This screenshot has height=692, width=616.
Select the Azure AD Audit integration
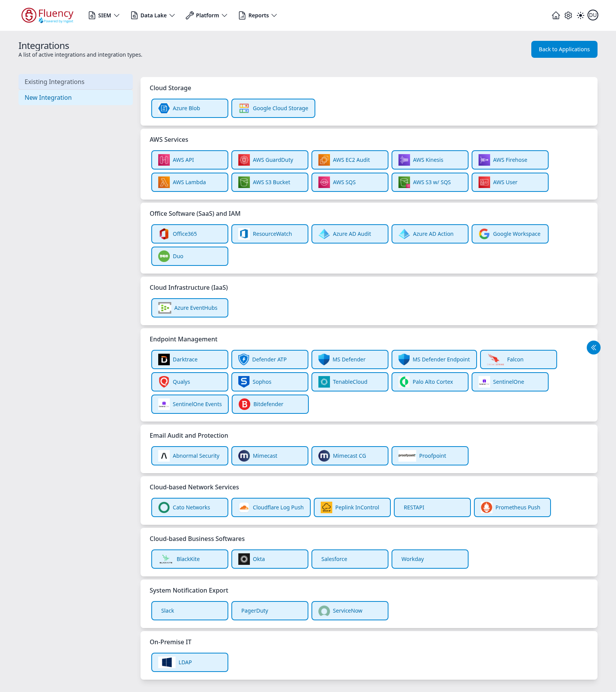coord(350,234)
